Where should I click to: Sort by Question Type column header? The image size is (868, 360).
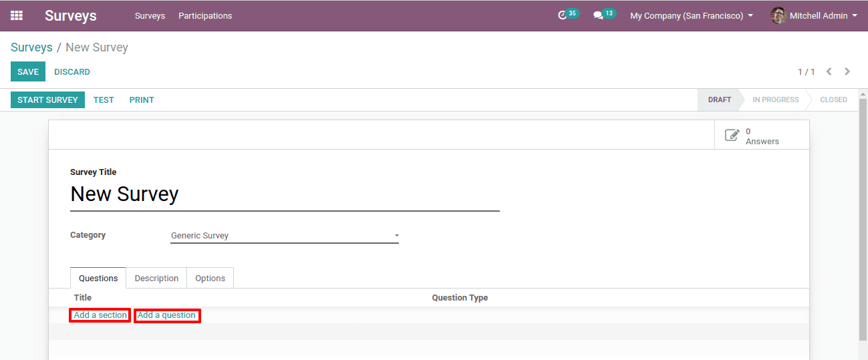(460, 298)
